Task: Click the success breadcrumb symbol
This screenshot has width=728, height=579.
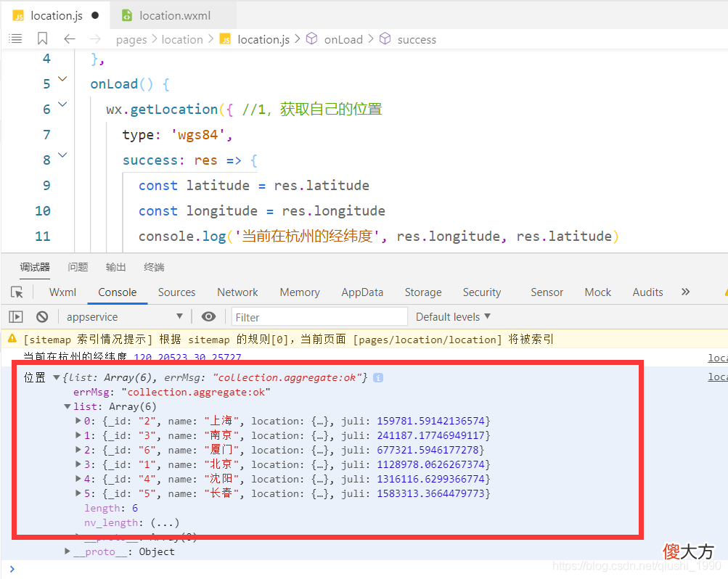Action: tap(408, 39)
